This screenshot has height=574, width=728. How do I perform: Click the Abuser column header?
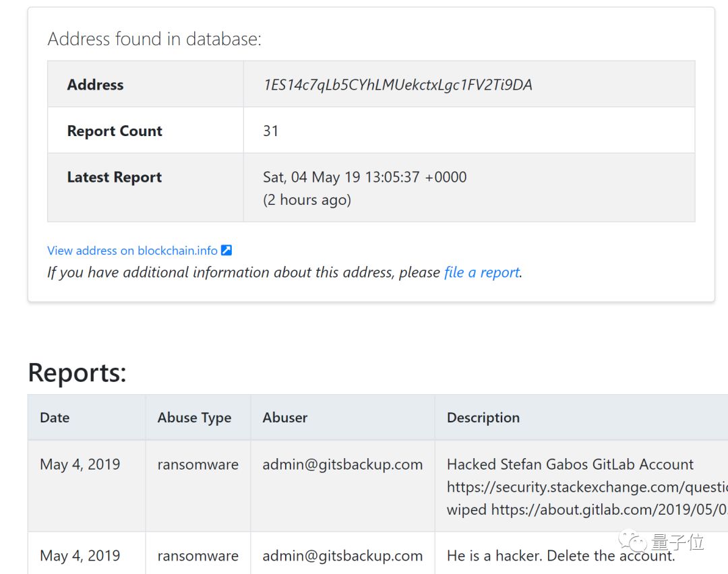click(284, 418)
